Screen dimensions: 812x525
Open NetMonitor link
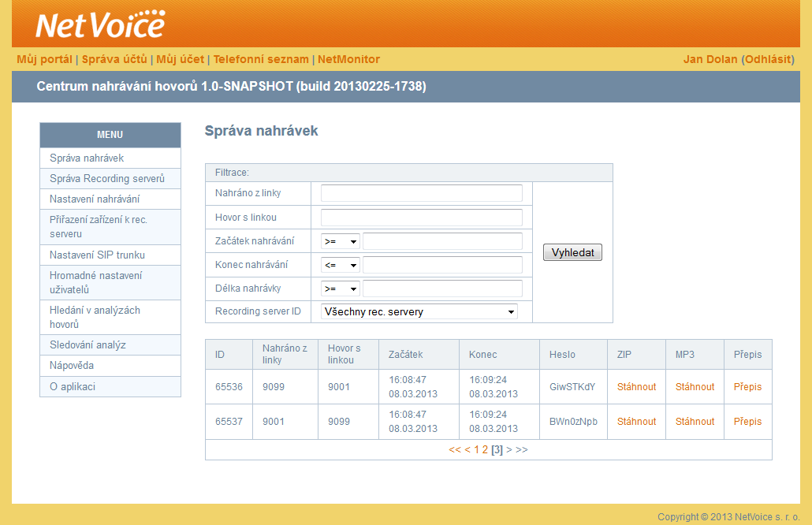click(x=348, y=60)
